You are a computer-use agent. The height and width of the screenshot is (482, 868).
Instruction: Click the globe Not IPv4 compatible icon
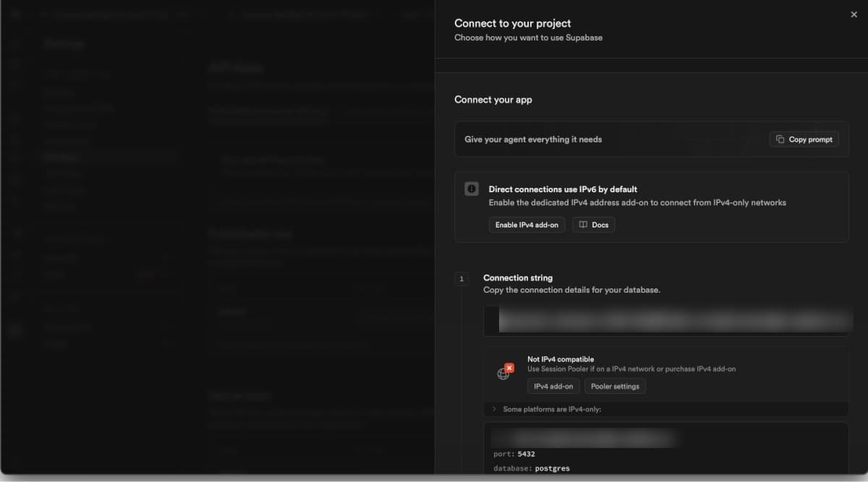click(x=505, y=372)
